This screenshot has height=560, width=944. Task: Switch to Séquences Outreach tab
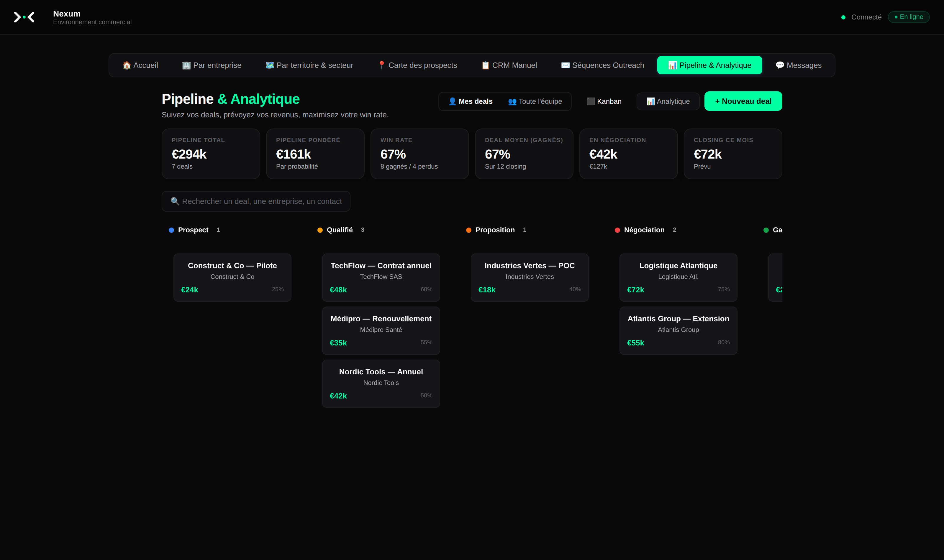[603, 65]
